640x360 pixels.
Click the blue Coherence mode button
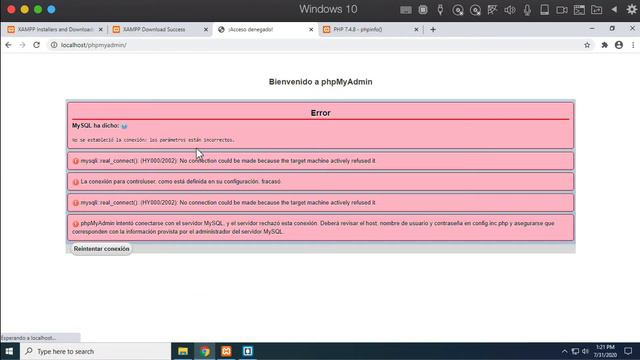click(x=51, y=9)
